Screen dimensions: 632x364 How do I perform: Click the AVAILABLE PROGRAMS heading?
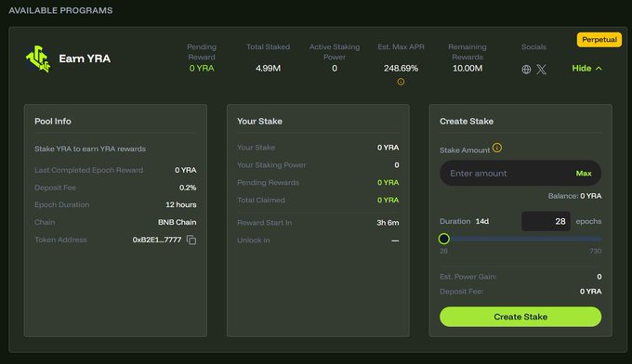(60, 10)
